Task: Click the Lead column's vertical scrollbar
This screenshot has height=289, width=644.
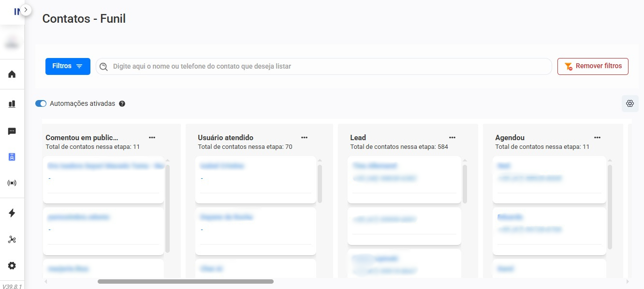Action: (x=465, y=184)
